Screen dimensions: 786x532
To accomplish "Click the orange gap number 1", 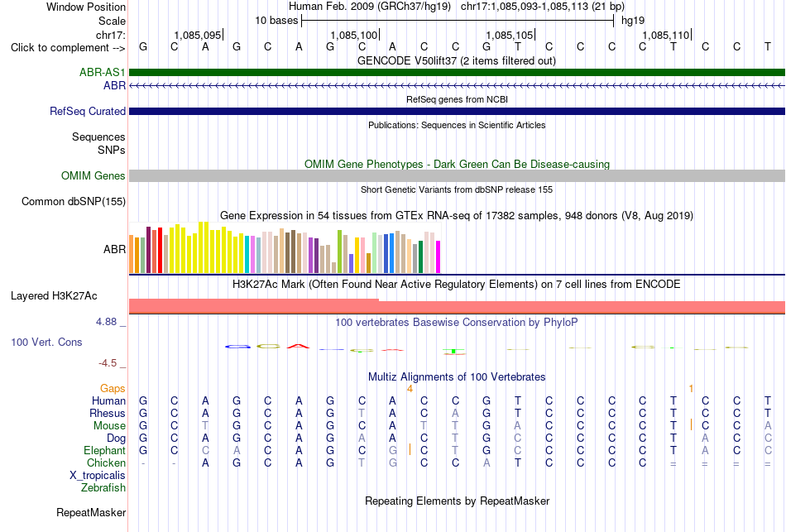I will (x=691, y=389).
